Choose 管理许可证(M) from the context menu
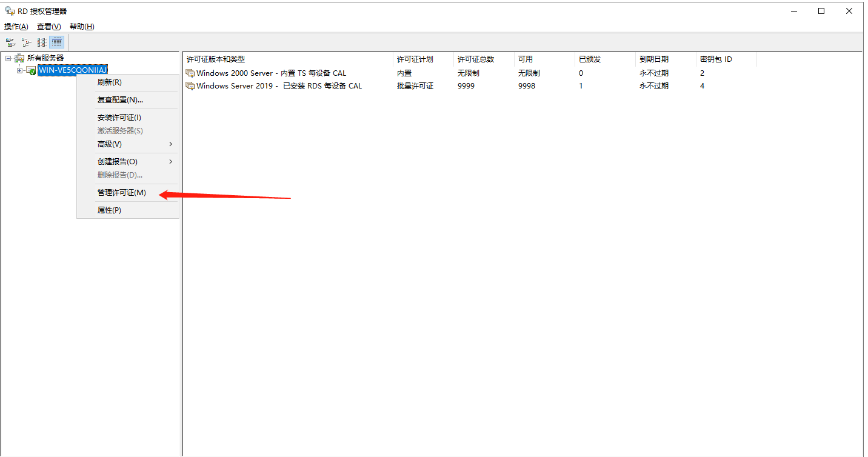This screenshot has height=457, width=868. 128,193
